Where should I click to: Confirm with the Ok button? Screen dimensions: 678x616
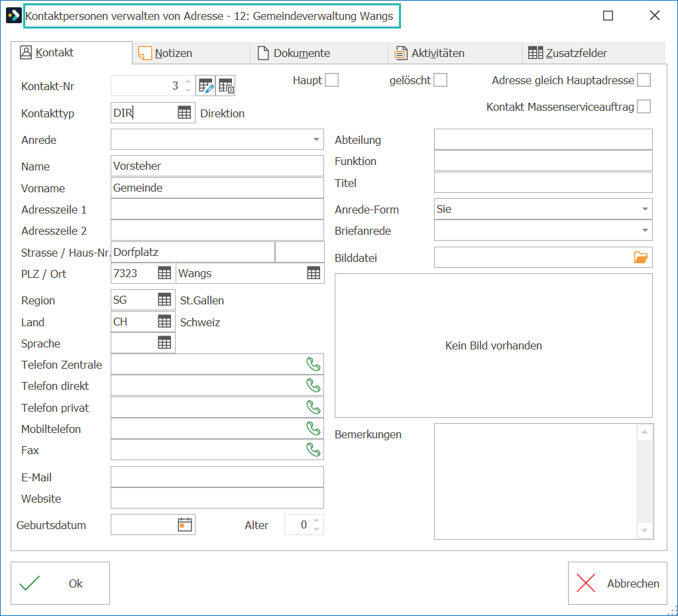[60, 583]
